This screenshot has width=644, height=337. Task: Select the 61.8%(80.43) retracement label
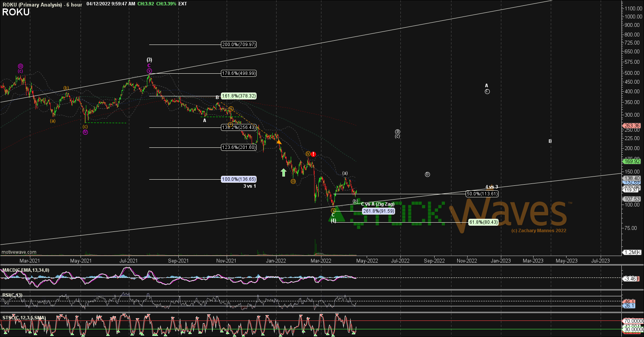coord(483,222)
